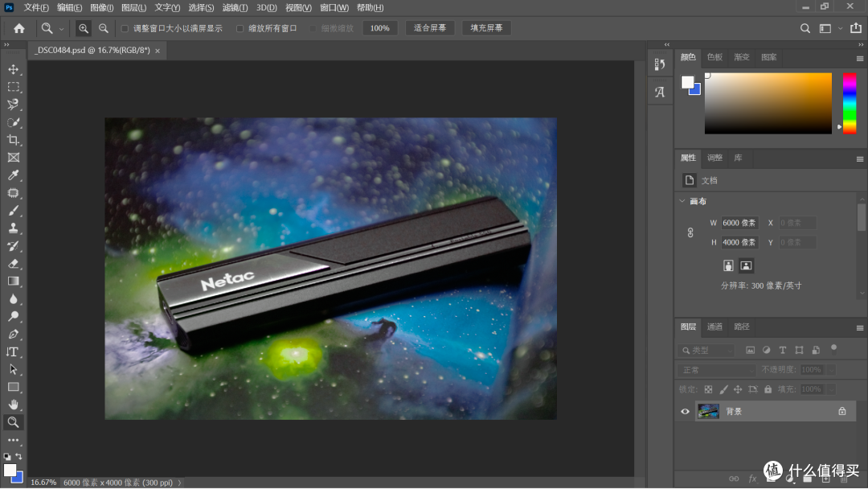Select the Quick Selection tool
The width and height of the screenshot is (868, 489).
click(x=14, y=122)
